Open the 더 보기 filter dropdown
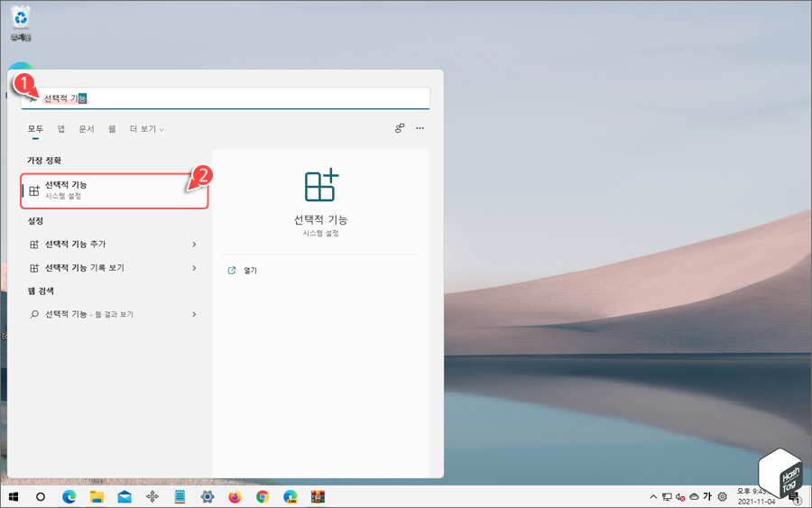 point(146,129)
